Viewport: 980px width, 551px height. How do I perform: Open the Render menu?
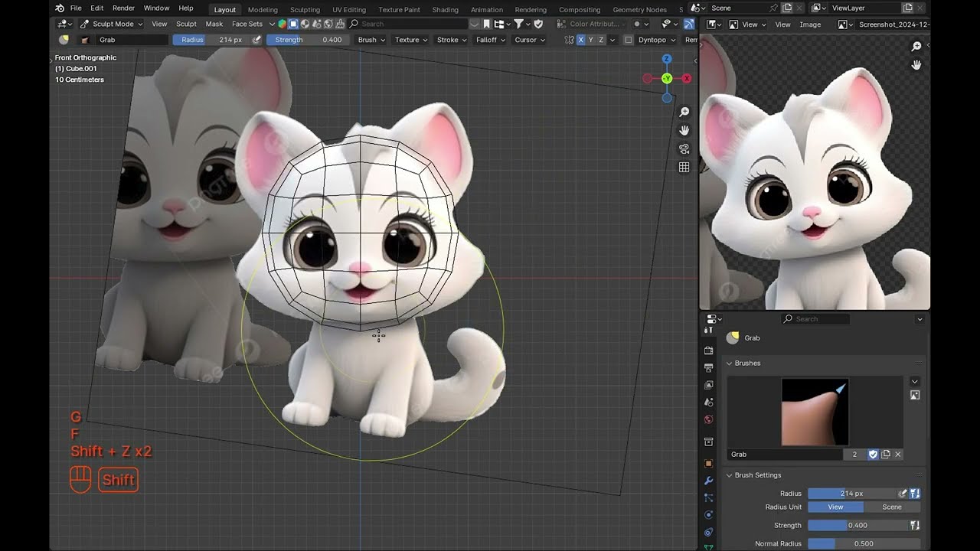pos(123,8)
